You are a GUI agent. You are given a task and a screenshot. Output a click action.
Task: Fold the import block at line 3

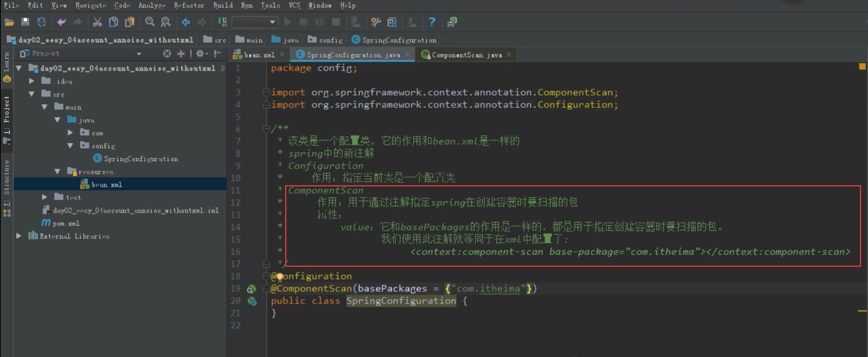tap(266, 92)
